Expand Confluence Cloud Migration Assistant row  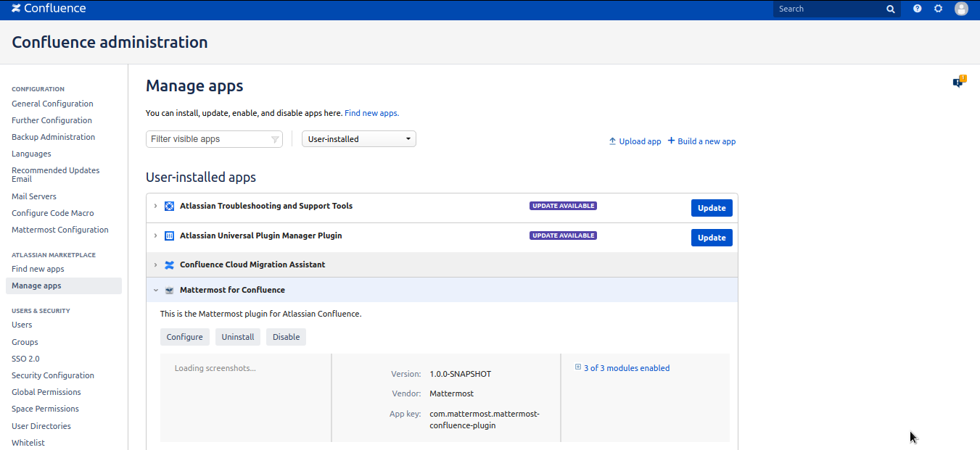click(x=155, y=264)
